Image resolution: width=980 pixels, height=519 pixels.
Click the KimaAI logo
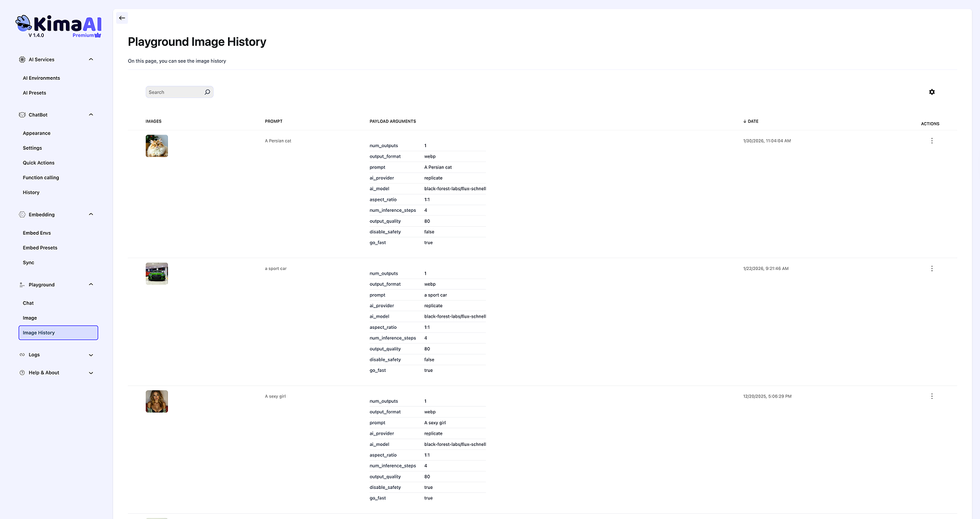tap(58, 25)
